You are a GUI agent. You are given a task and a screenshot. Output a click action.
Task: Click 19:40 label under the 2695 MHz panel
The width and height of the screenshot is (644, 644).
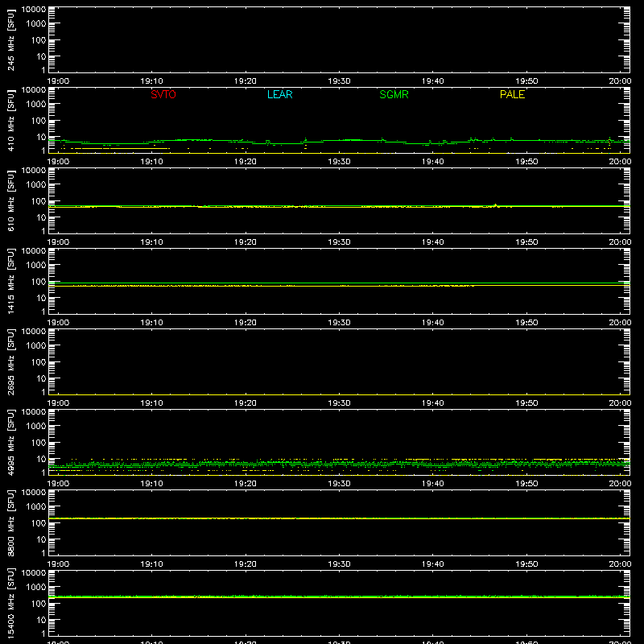click(x=433, y=403)
